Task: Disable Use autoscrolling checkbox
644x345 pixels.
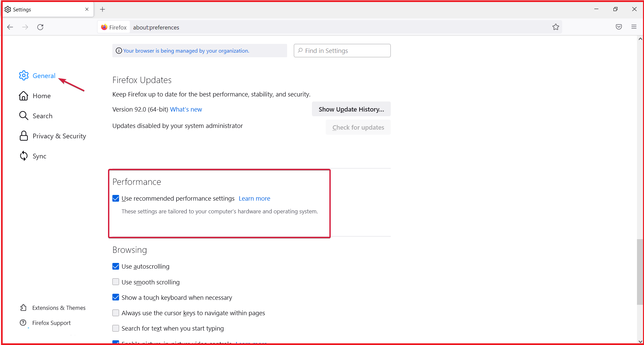Action: (116, 266)
